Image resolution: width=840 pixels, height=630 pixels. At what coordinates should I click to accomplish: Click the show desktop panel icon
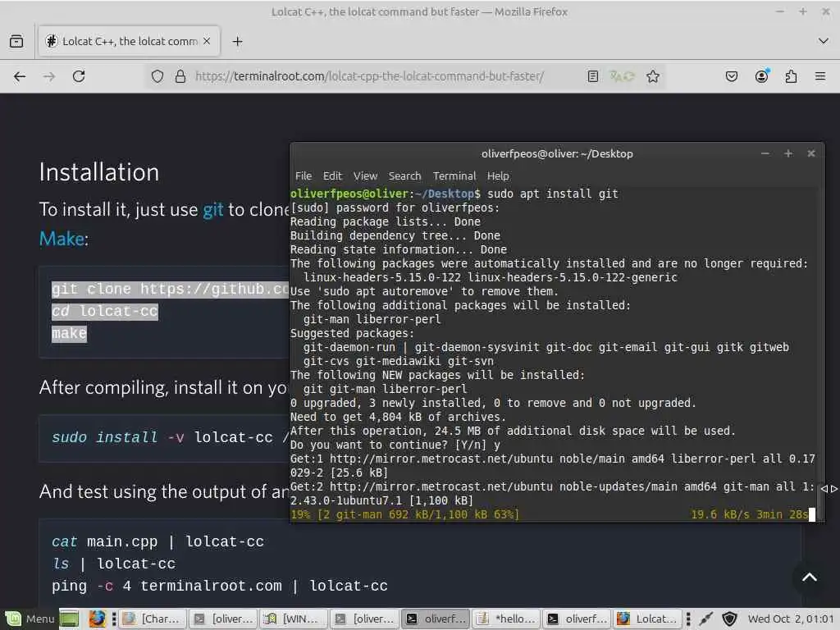pyautogui.click(x=69, y=619)
